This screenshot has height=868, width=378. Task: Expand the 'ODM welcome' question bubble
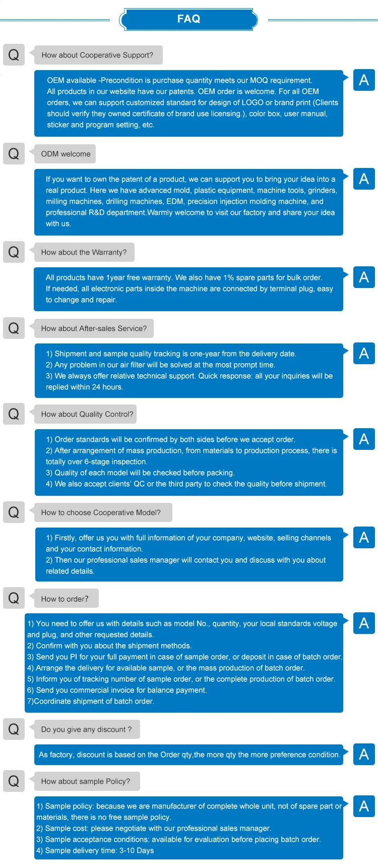point(66,154)
